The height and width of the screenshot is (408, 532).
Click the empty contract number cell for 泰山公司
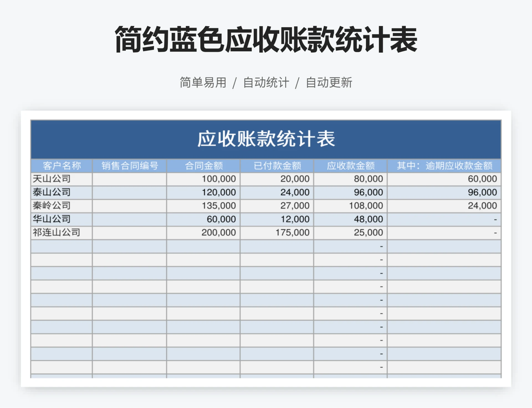pyautogui.click(x=129, y=192)
